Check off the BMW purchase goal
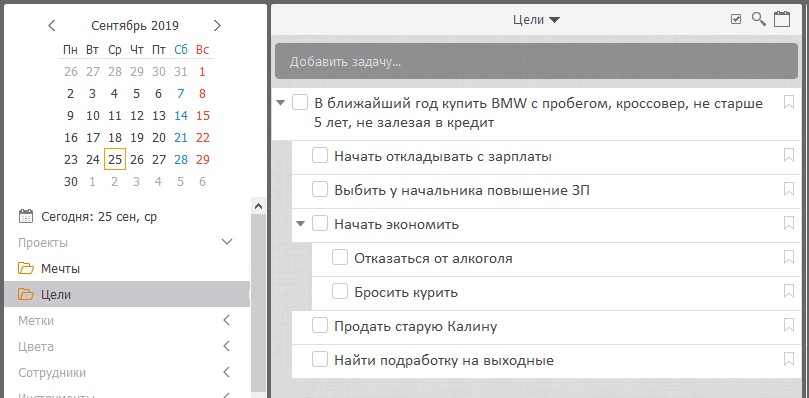 coord(300,102)
